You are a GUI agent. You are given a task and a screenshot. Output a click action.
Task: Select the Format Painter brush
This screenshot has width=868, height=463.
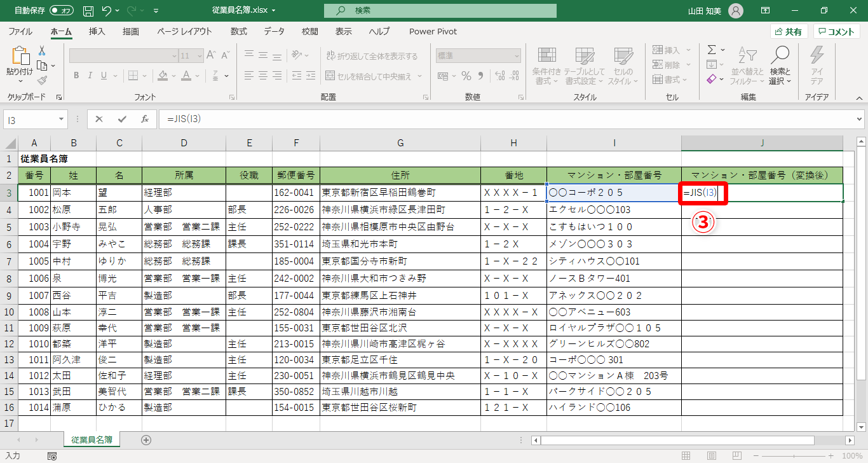point(42,80)
